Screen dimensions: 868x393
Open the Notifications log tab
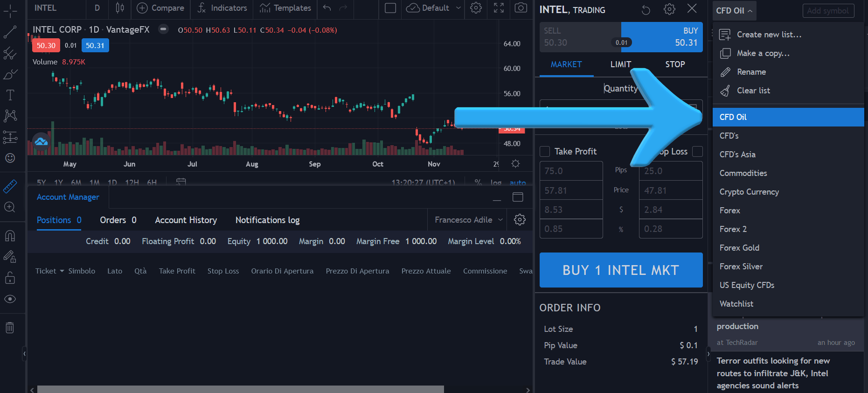pos(267,220)
